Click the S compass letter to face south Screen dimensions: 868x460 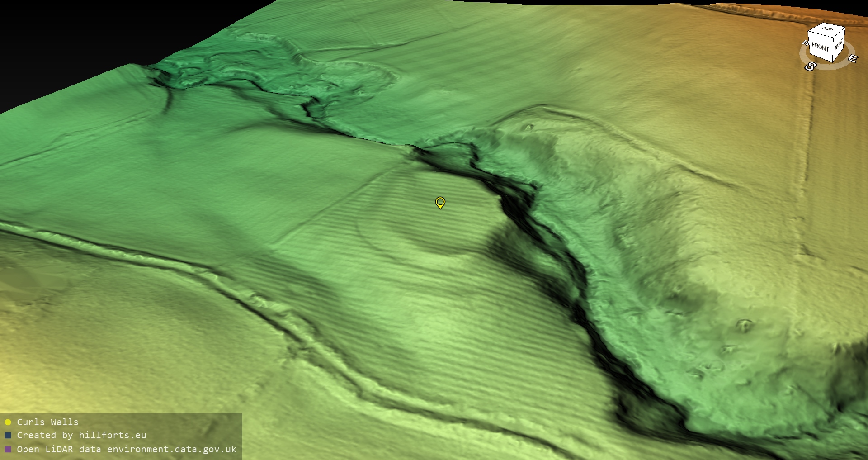tap(810, 67)
